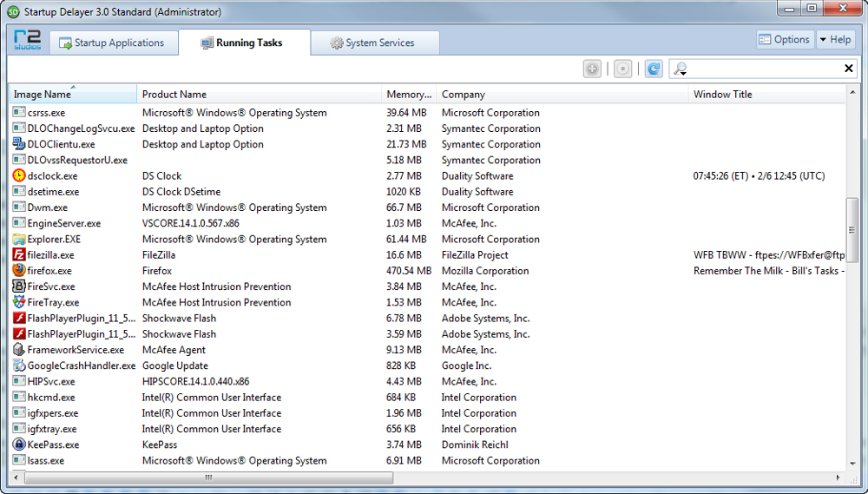Click 'Remember The Milk' window title
Image resolution: width=868 pixels, height=494 pixels.
(x=769, y=271)
